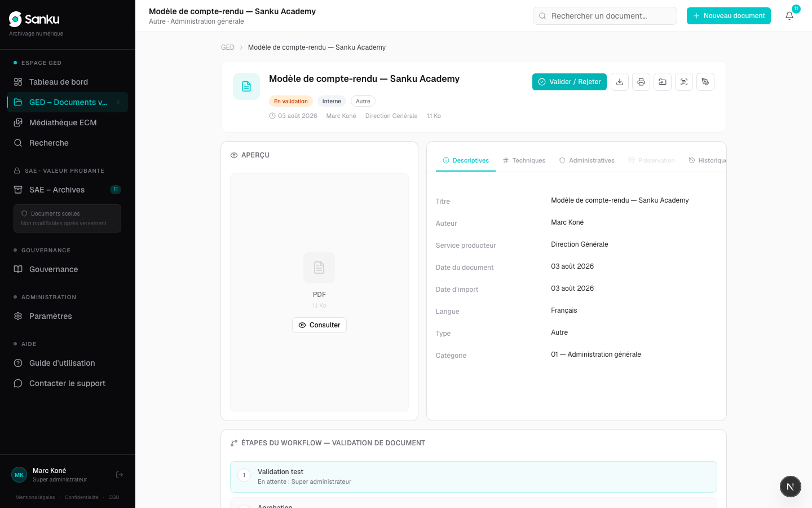Open Guide d'utilisation
This screenshot has height=508, width=812.
click(x=68, y=363)
